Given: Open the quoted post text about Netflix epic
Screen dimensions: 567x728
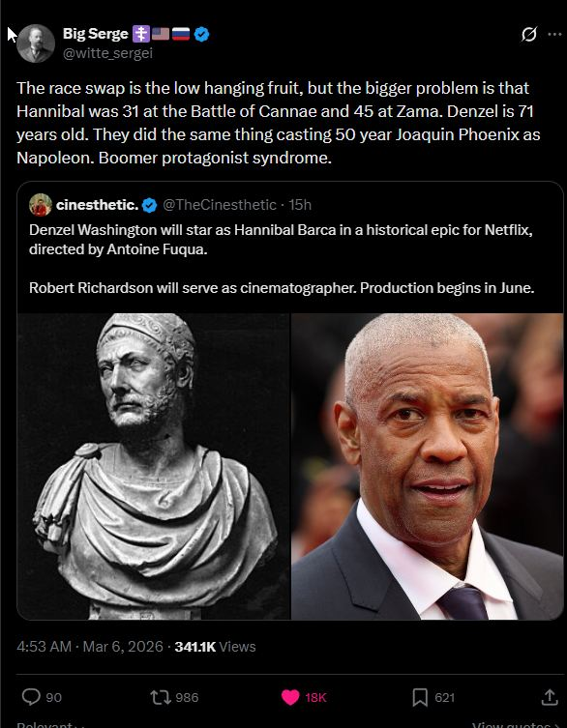Looking at the screenshot, I should click(x=282, y=259).
